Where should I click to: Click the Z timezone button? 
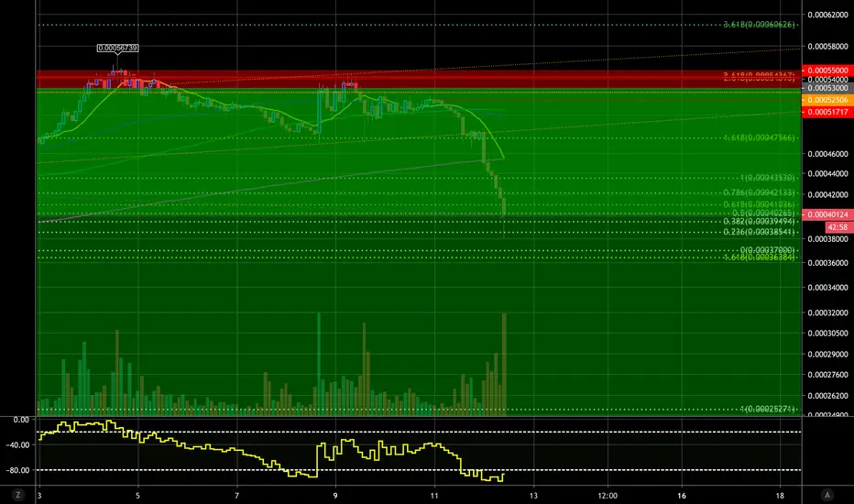pyautogui.click(x=18, y=495)
